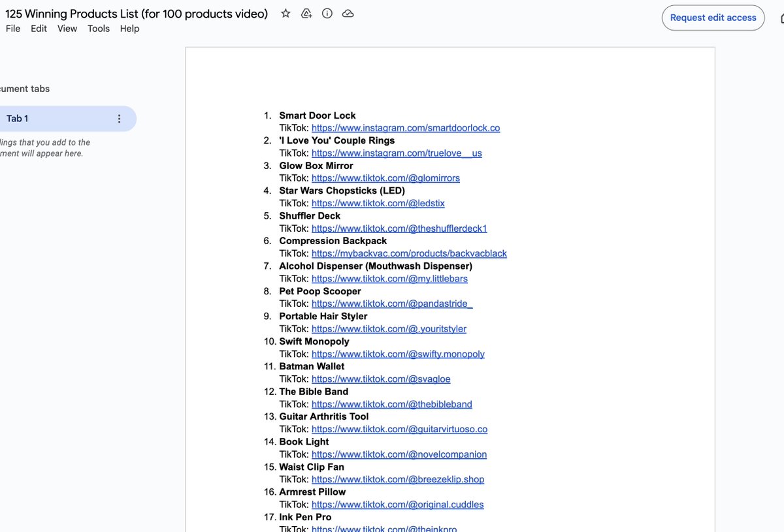Click the Glow Box Mirror heading
Image resolution: width=784 pixels, height=532 pixels.
[316, 166]
